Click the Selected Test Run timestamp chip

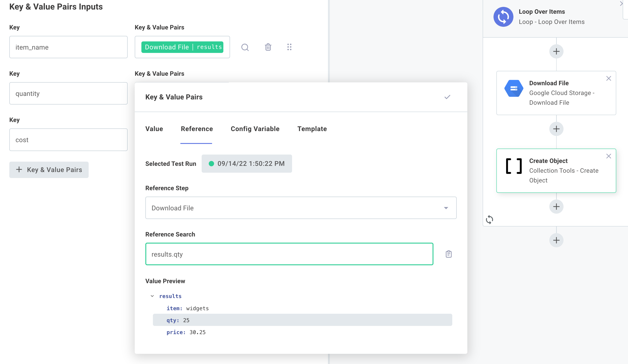coord(247,164)
